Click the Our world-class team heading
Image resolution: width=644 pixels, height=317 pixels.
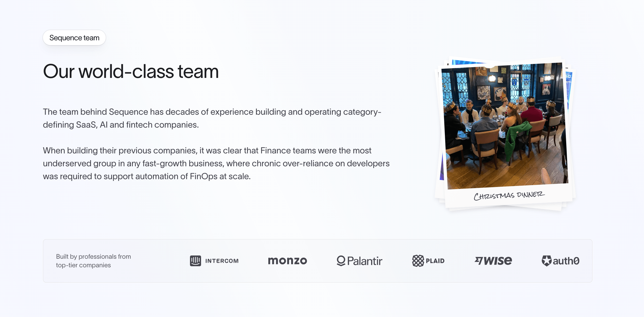click(131, 71)
